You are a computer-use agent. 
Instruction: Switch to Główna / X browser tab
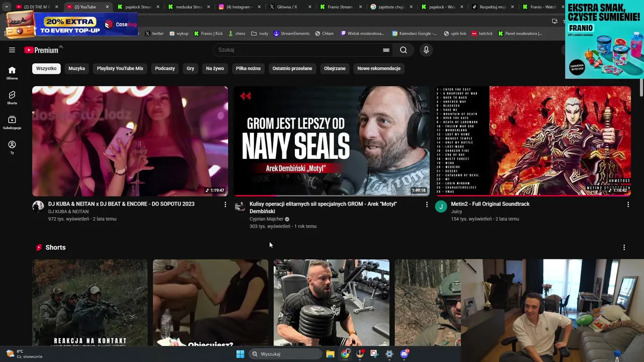290,7
